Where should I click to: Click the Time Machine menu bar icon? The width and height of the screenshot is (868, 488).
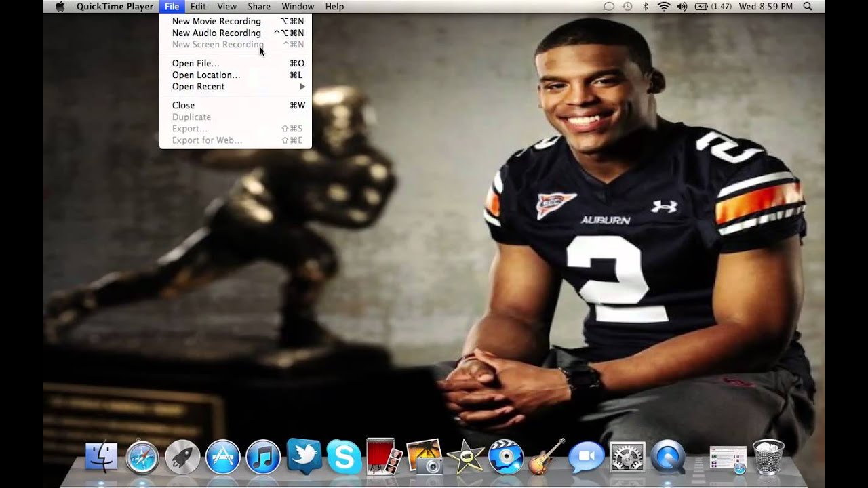click(627, 6)
